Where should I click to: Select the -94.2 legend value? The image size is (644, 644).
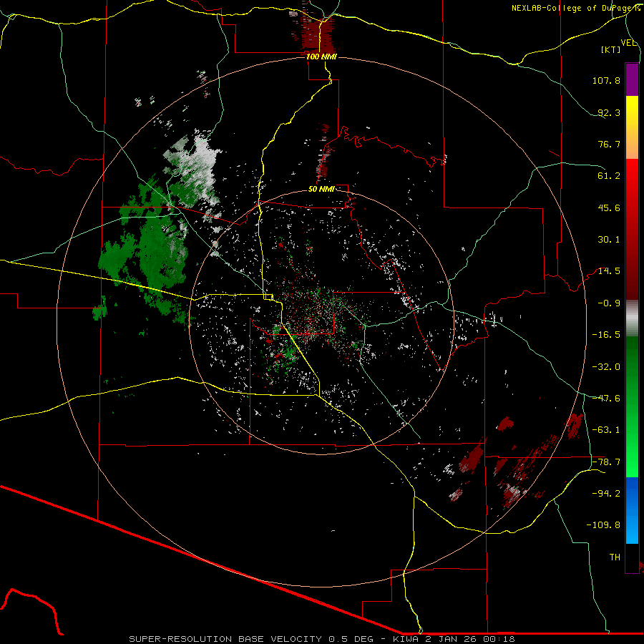tap(606, 493)
